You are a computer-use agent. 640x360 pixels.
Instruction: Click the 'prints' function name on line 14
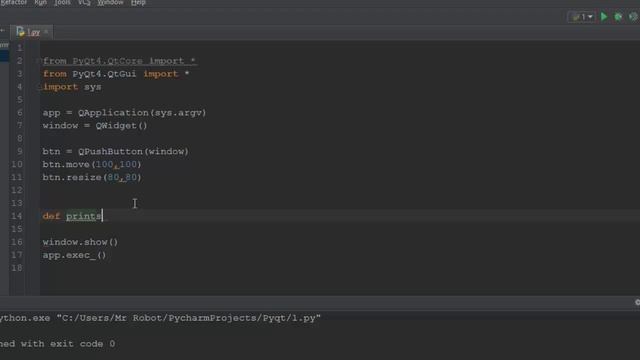(x=84, y=216)
